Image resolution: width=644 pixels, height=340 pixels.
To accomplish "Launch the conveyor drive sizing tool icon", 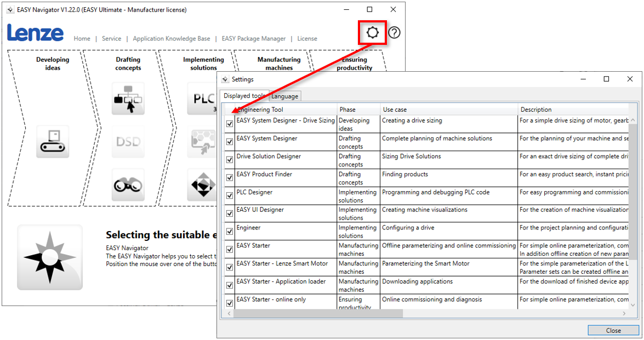I will pos(53,141).
